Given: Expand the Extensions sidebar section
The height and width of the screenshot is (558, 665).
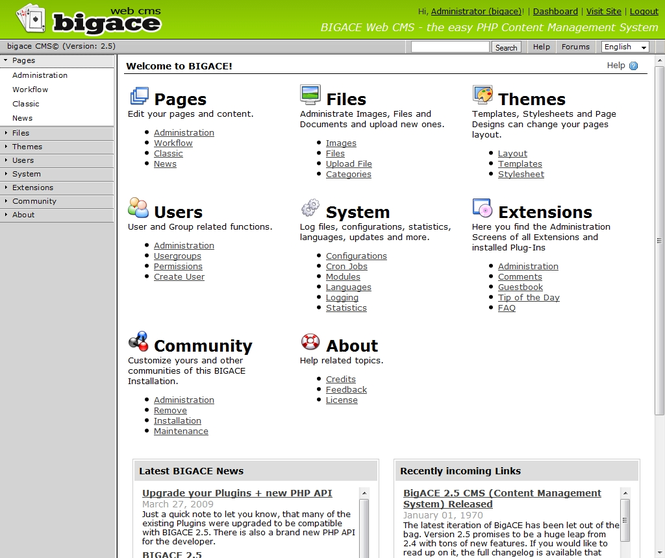Looking at the screenshot, I should pos(57,187).
